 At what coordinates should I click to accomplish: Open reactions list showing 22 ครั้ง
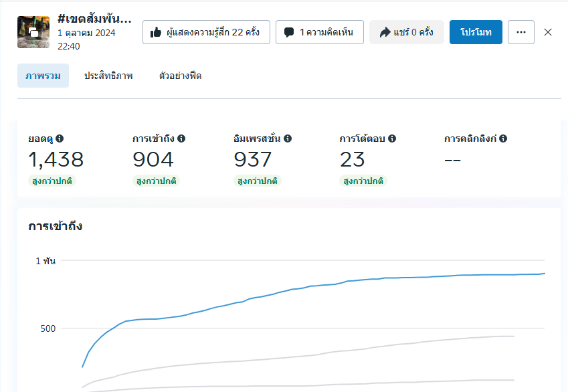pyautogui.click(x=205, y=32)
